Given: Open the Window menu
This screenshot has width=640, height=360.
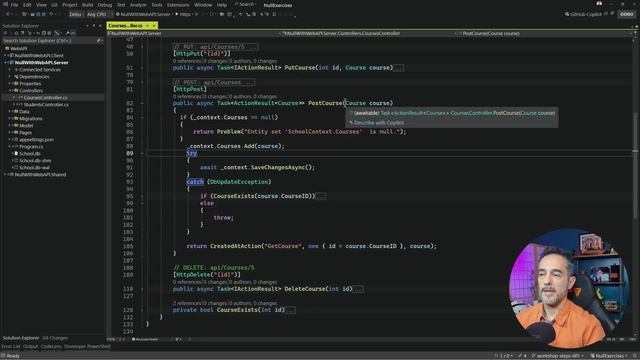Looking at the screenshot, I should [203, 5].
